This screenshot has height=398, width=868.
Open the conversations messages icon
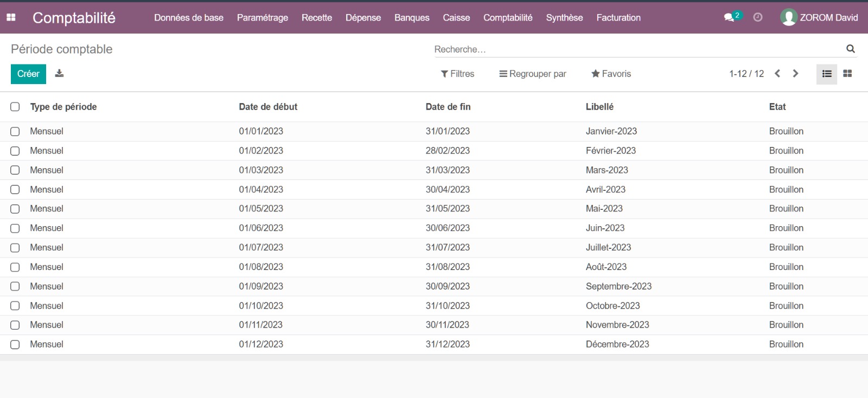[x=729, y=17]
